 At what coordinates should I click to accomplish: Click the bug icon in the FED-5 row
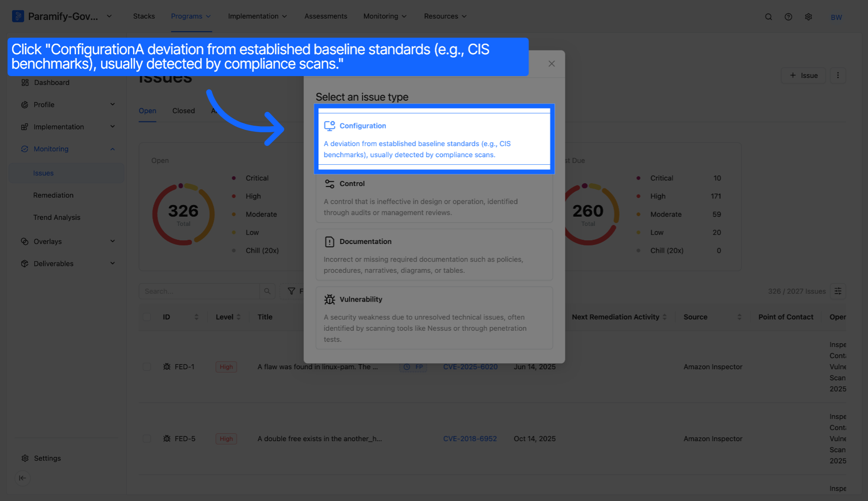pyautogui.click(x=167, y=439)
